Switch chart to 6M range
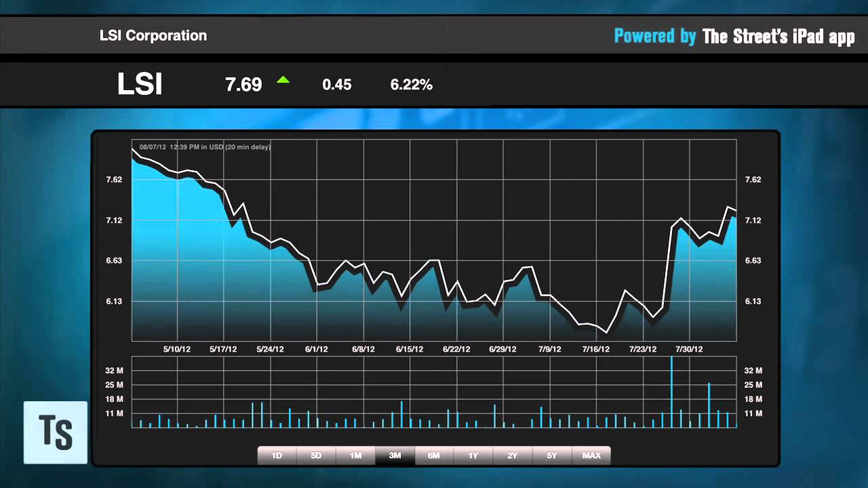868x488 pixels. (434, 455)
